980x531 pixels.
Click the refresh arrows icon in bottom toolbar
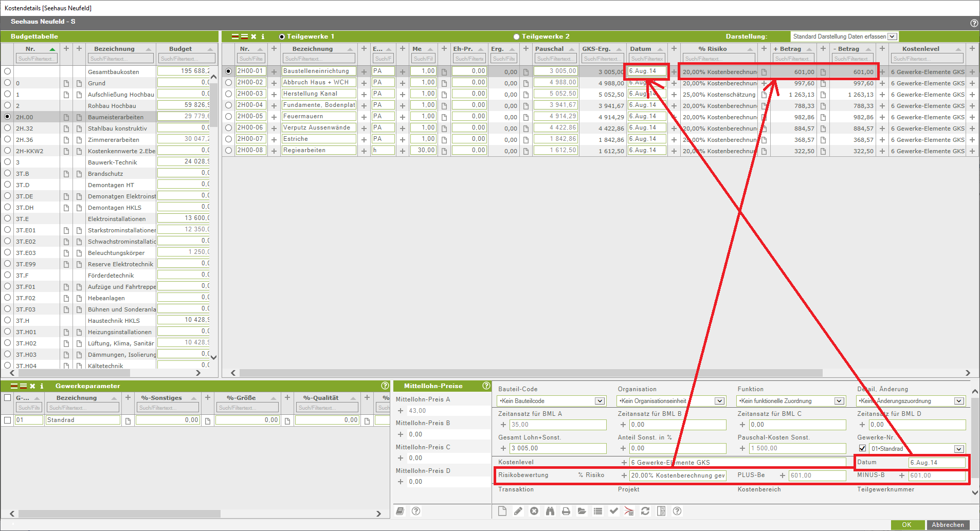tap(645, 511)
